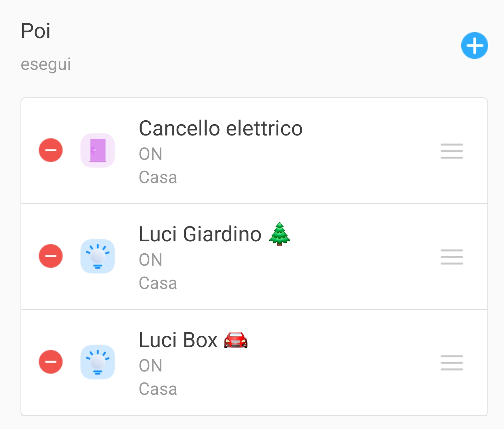Screen dimensions: 504x429
Task: Click ON state under Luci Giardino
Action: click(150, 260)
